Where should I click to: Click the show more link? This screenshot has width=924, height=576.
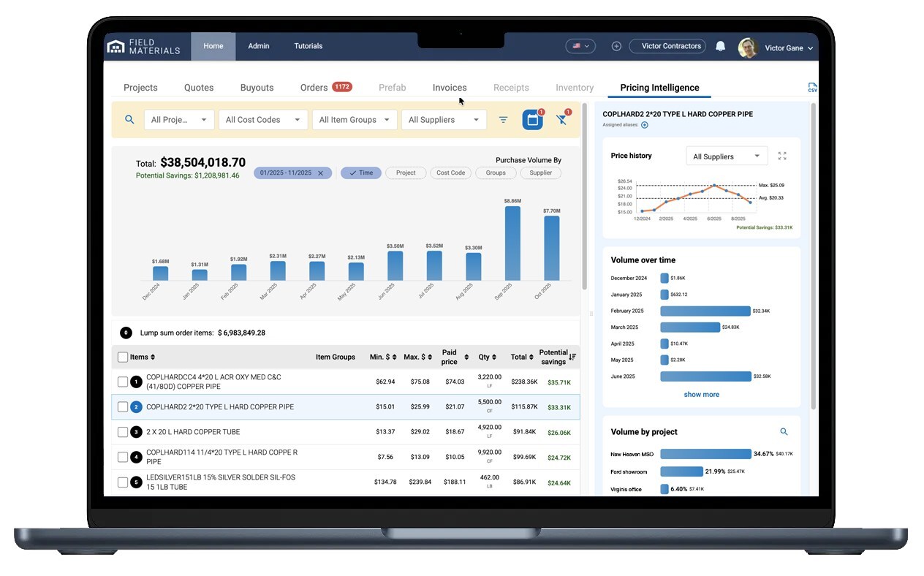point(701,395)
